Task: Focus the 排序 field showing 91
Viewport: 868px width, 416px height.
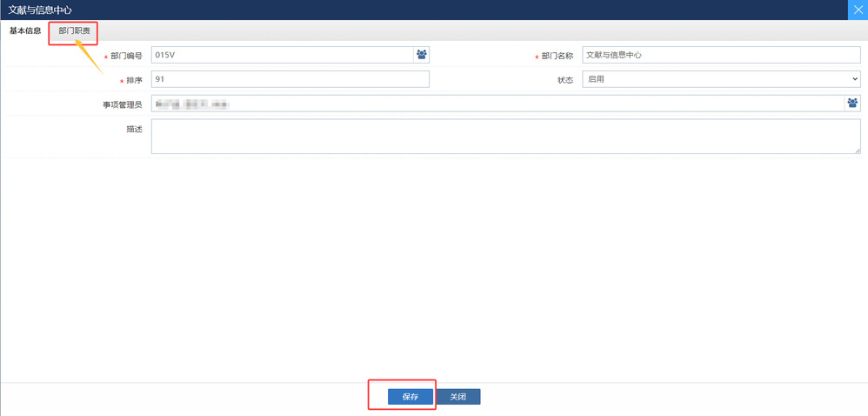Action: [290, 79]
